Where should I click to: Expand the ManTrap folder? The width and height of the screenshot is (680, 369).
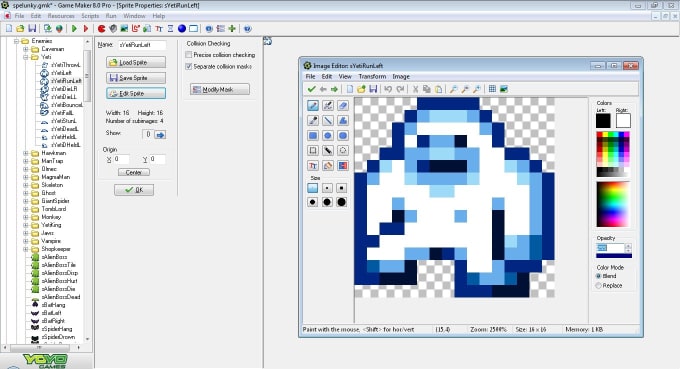coord(26,161)
